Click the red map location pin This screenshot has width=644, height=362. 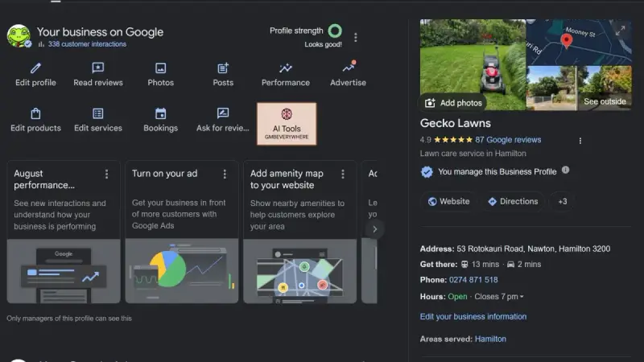[567, 41]
